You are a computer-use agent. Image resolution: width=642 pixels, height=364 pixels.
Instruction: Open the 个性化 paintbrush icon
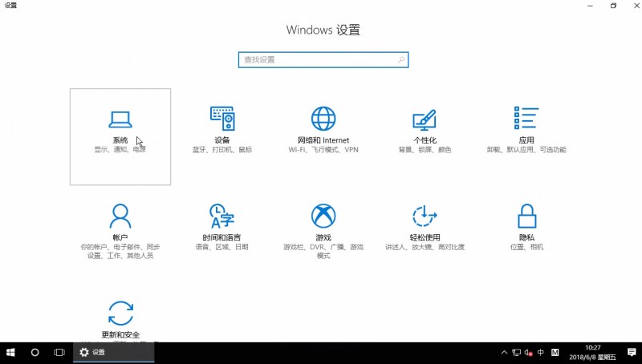point(425,119)
